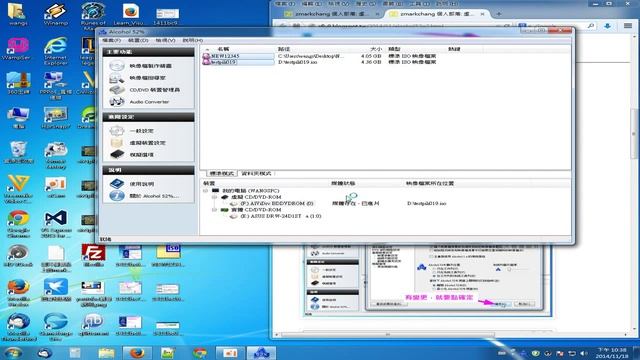Open the Mozilla Firefox desktop shortcut

tap(18, 292)
